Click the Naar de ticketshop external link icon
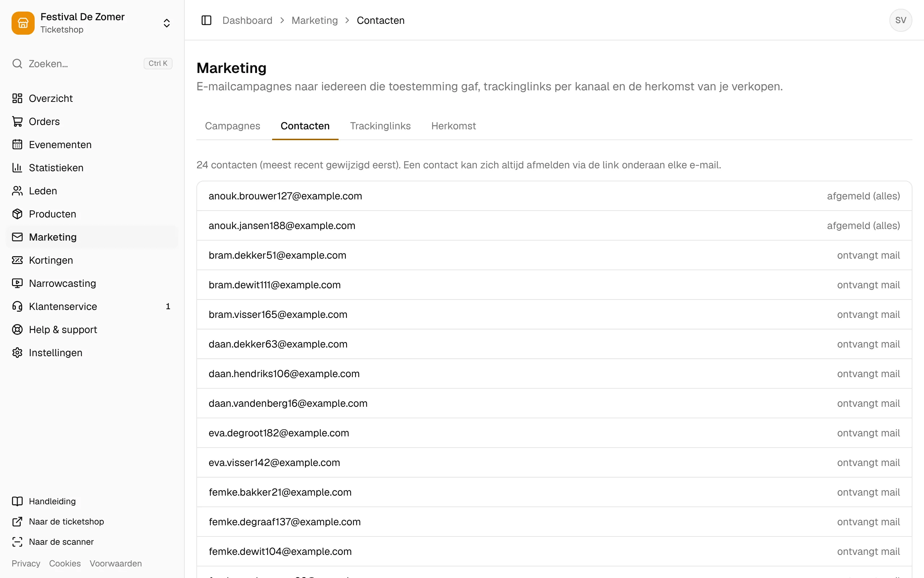Image resolution: width=924 pixels, height=578 pixels. (17, 521)
